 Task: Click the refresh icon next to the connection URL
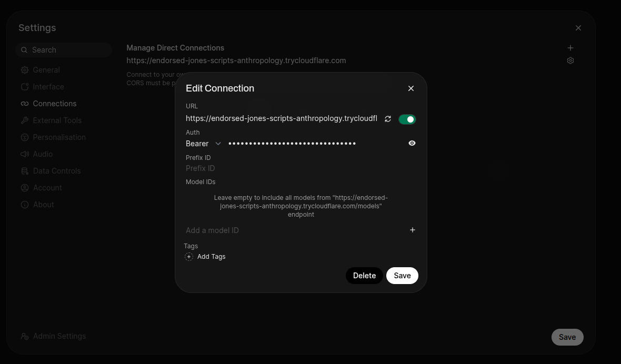click(x=388, y=119)
